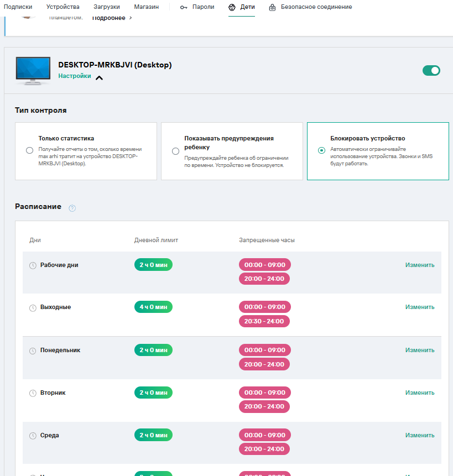The image size is (453, 476).
Task: Click the Secure Connection lock icon
Action: click(272, 7)
